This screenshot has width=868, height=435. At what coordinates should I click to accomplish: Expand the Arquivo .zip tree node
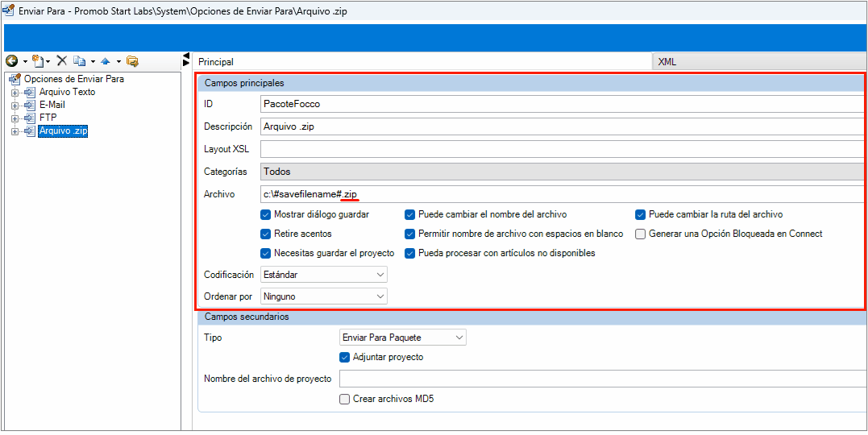[x=15, y=131]
